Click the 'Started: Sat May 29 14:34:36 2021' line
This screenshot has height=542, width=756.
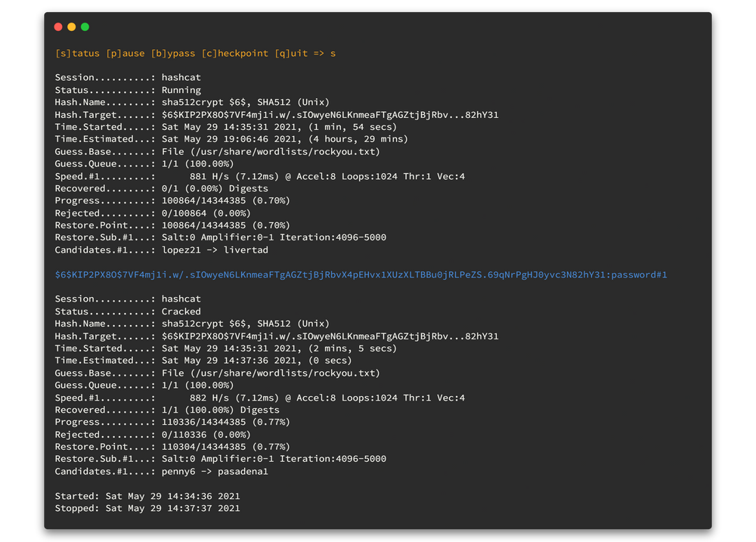tap(147, 496)
